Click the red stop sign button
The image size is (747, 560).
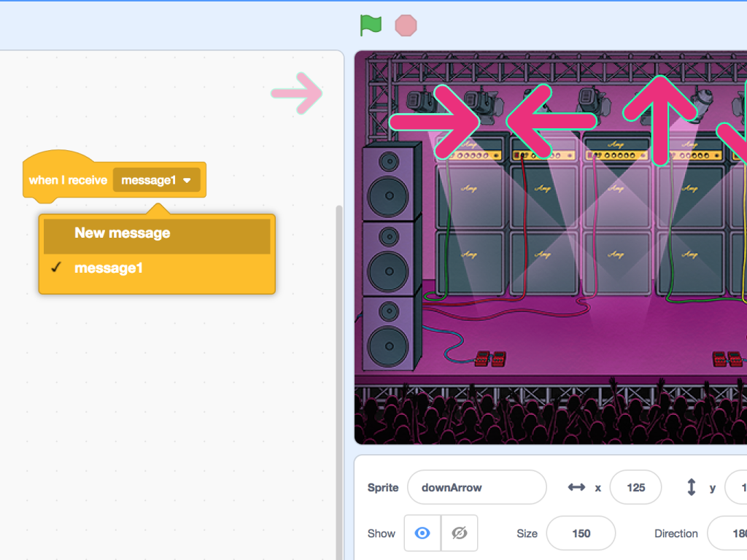(x=406, y=26)
